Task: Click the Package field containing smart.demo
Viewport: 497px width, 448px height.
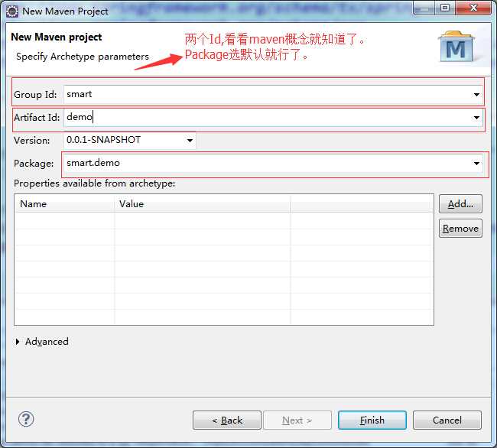Action: pos(273,163)
